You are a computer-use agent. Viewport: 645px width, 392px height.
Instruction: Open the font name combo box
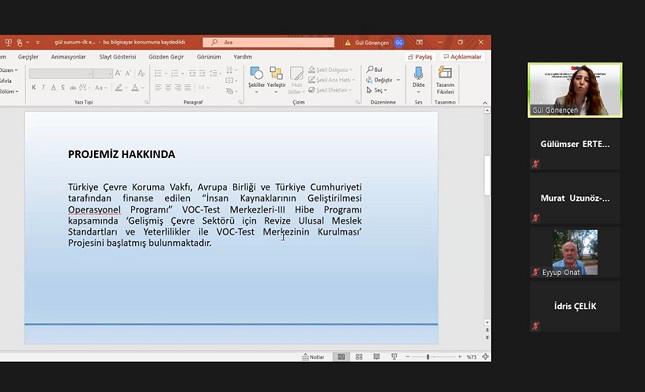(x=61, y=74)
